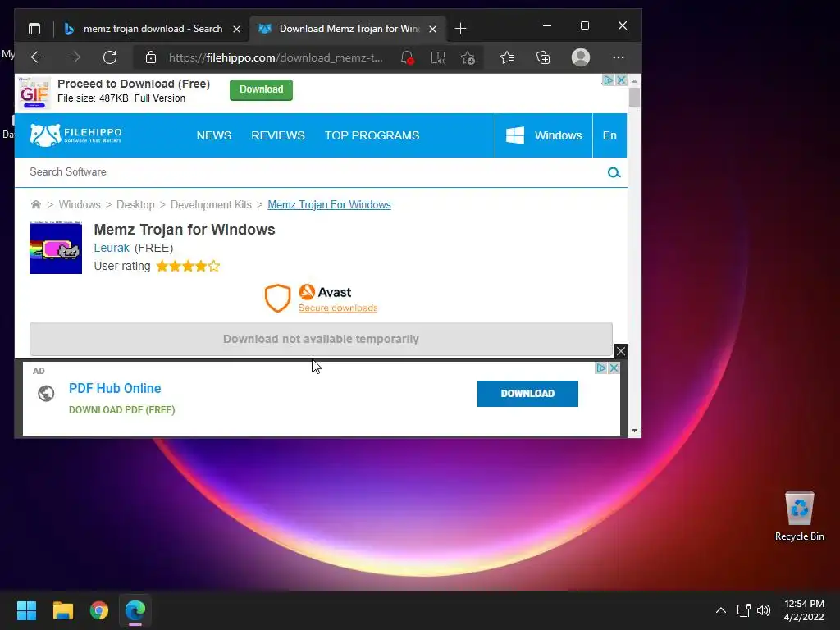Image resolution: width=840 pixels, height=630 pixels.
Task: Close the PDF Hub ad with X
Action: (614, 368)
